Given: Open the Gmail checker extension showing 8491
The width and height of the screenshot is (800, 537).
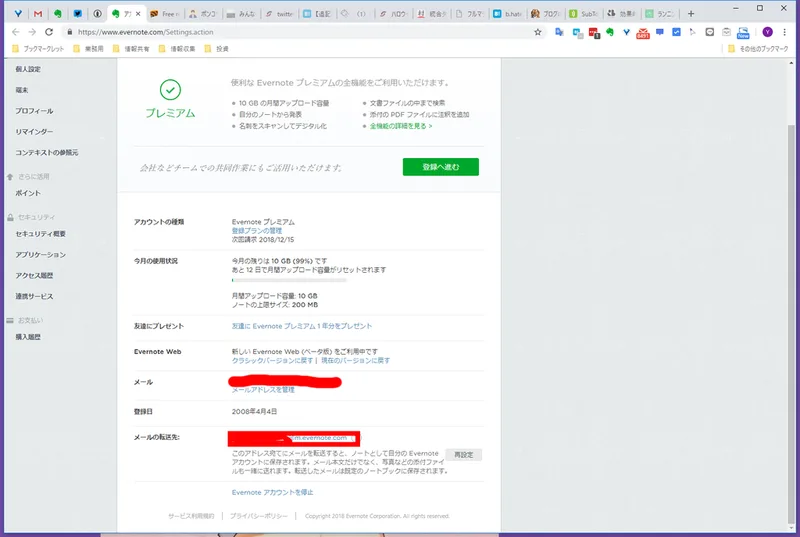Looking at the screenshot, I should [643, 33].
